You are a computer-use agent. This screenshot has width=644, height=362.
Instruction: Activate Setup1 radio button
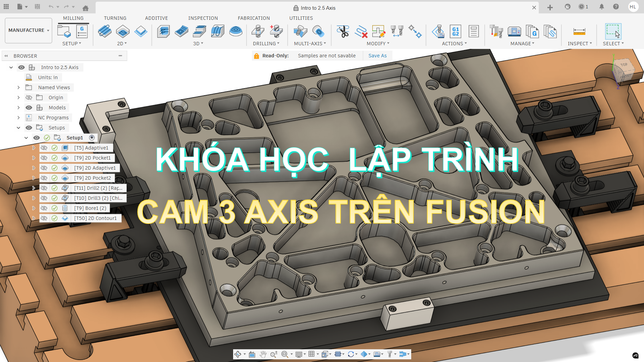tap(92, 138)
